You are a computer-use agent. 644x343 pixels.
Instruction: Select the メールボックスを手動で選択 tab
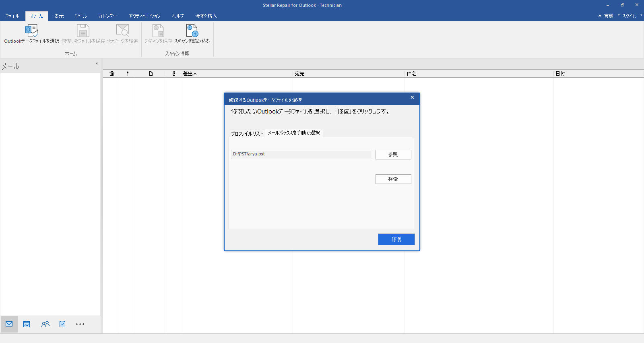[x=294, y=133]
